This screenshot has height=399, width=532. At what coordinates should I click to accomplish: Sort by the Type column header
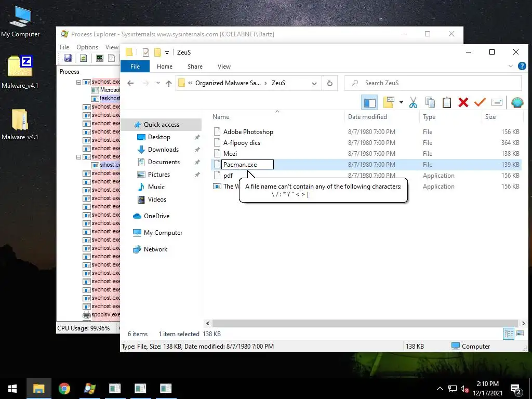point(429,117)
